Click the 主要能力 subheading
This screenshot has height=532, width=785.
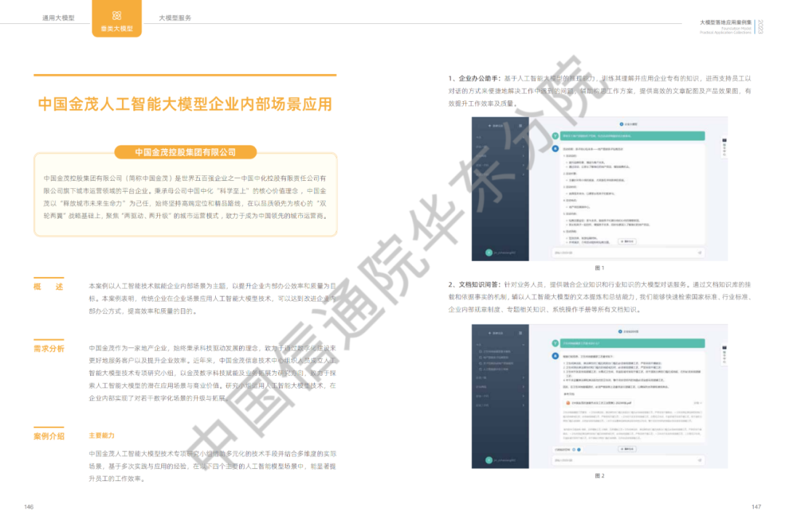tap(102, 436)
